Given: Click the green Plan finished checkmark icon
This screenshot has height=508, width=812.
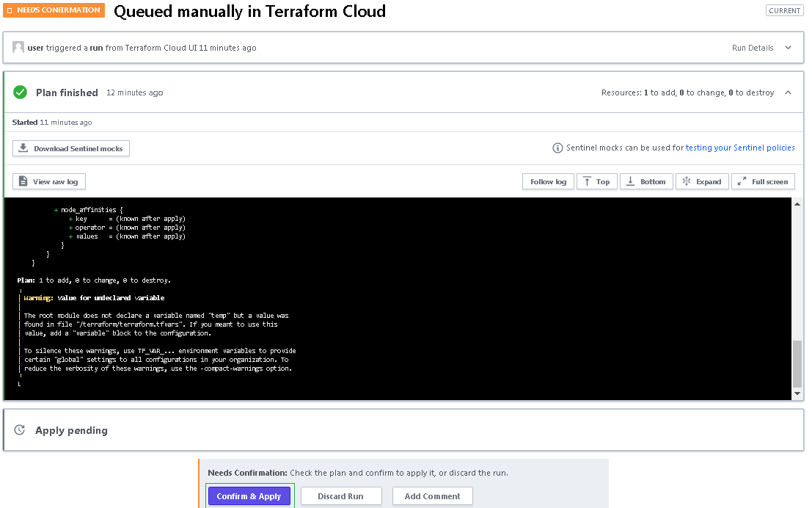Looking at the screenshot, I should pos(21,92).
